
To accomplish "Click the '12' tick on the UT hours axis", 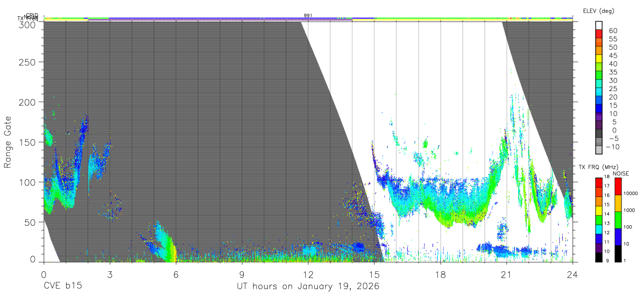I will 308,274.
